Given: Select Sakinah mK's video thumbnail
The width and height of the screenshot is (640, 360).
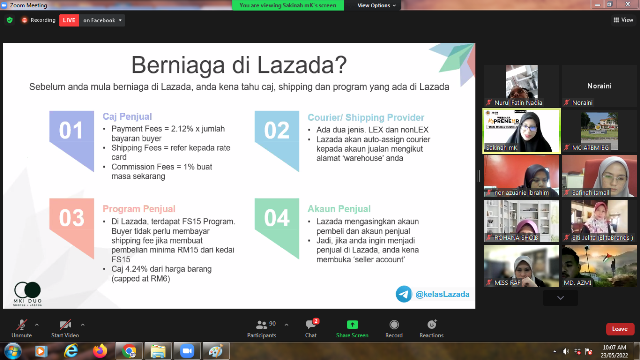Looking at the screenshot, I should (522, 131).
